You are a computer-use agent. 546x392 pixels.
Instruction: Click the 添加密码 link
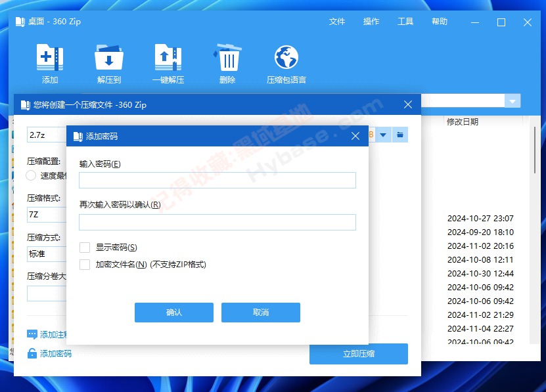pyautogui.click(x=56, y=354)
